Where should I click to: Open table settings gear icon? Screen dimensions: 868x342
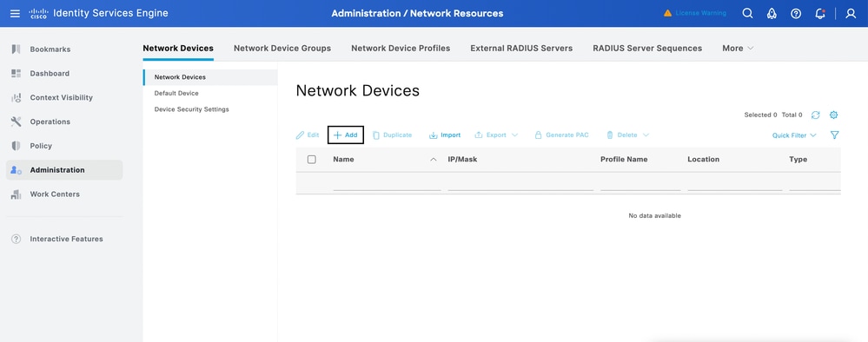(x=833, y=115)
